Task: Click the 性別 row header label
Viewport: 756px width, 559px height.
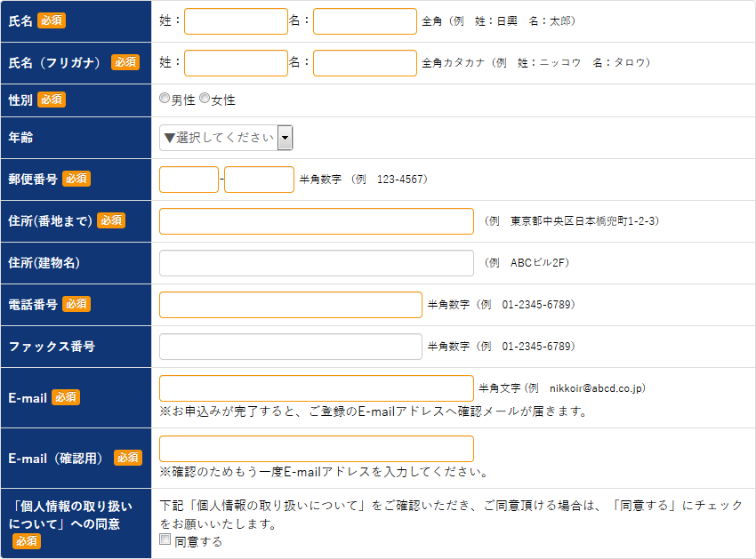Action: tap(20, 100)
